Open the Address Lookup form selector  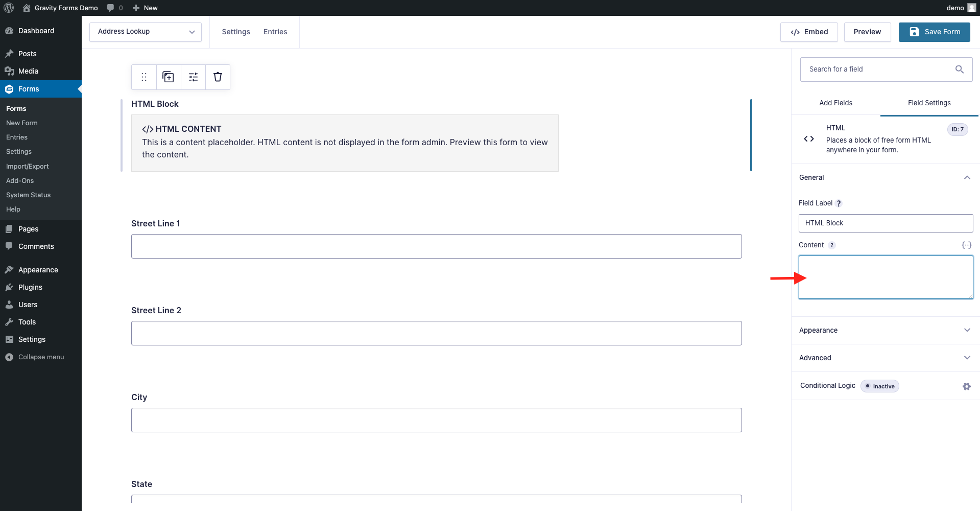click(x=145, y=32)
